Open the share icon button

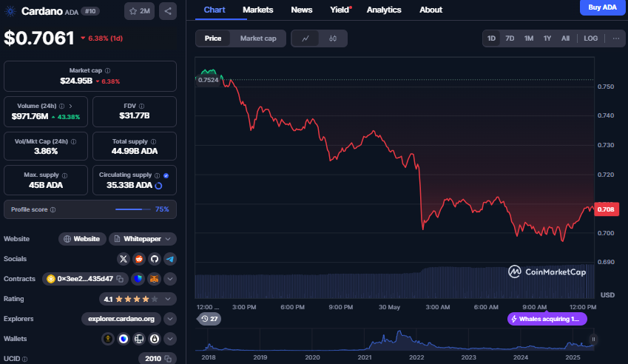(x=168, y=11)
